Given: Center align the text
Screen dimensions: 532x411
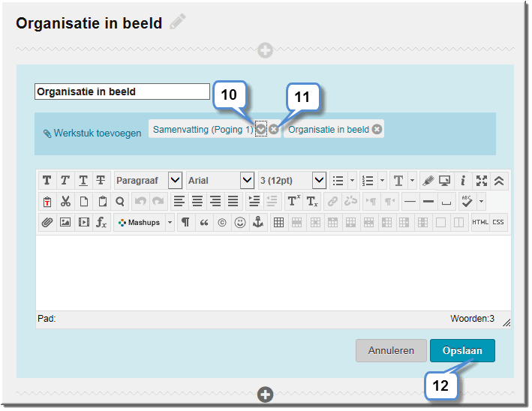Looking at the screenshot, I should point(197,202).
